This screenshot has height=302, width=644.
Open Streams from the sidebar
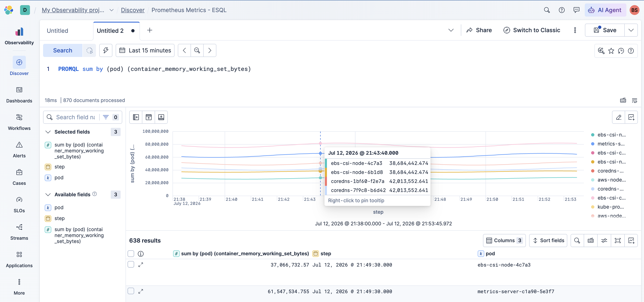click(x=19, y=232)
